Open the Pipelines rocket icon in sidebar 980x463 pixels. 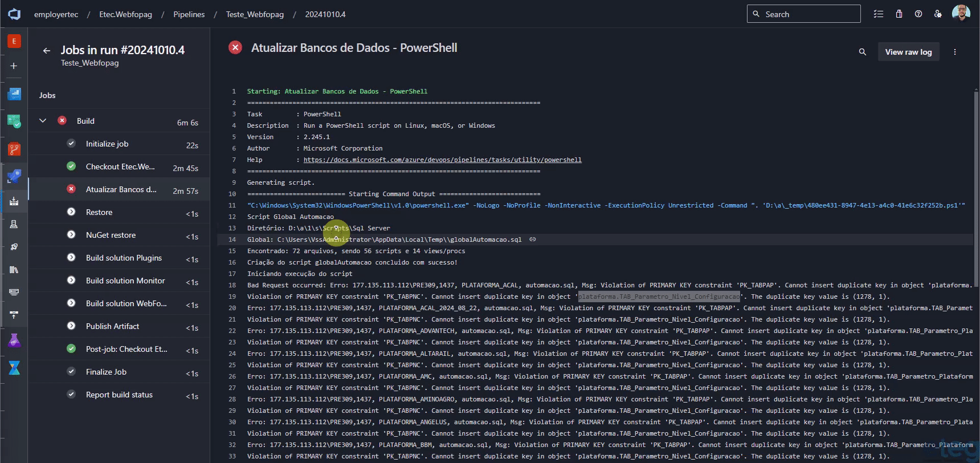coord(14,176)
